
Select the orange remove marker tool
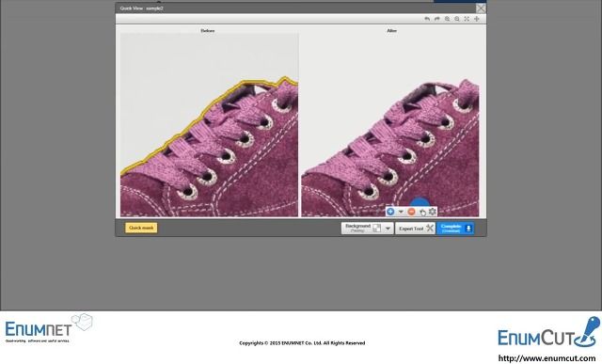coord(411,212)
